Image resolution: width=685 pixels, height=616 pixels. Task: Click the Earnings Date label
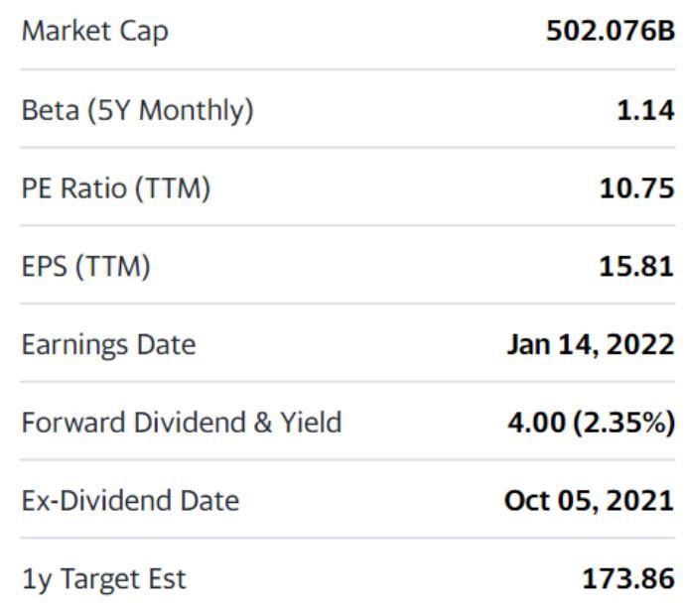point(109,344)
